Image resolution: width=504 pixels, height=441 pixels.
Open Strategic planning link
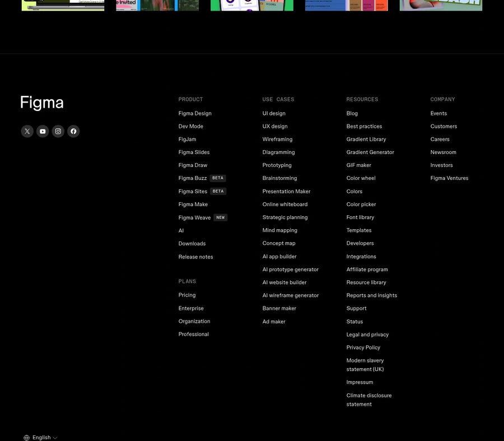point(285,217)
